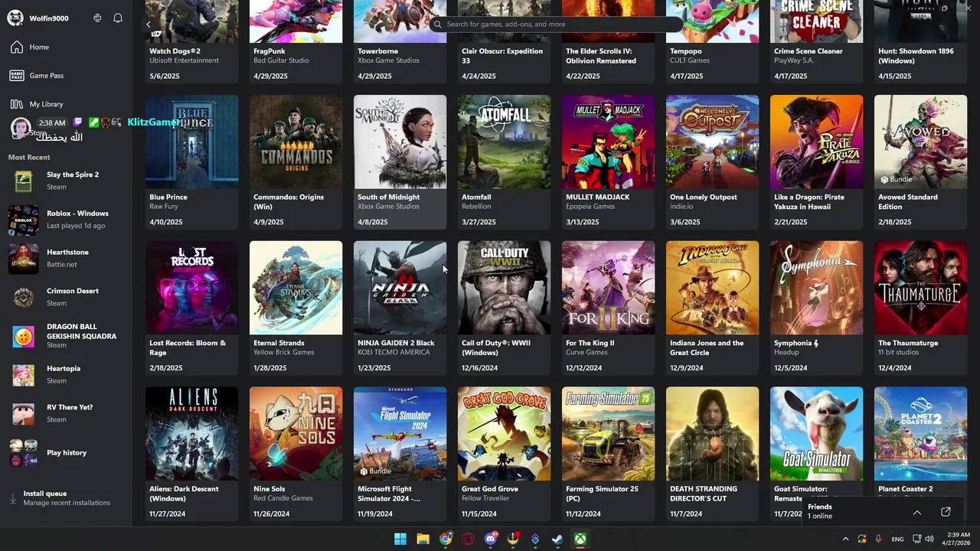Expand the Friends panel chevron
The image size is (980, 551).
(x=916, y=512)
